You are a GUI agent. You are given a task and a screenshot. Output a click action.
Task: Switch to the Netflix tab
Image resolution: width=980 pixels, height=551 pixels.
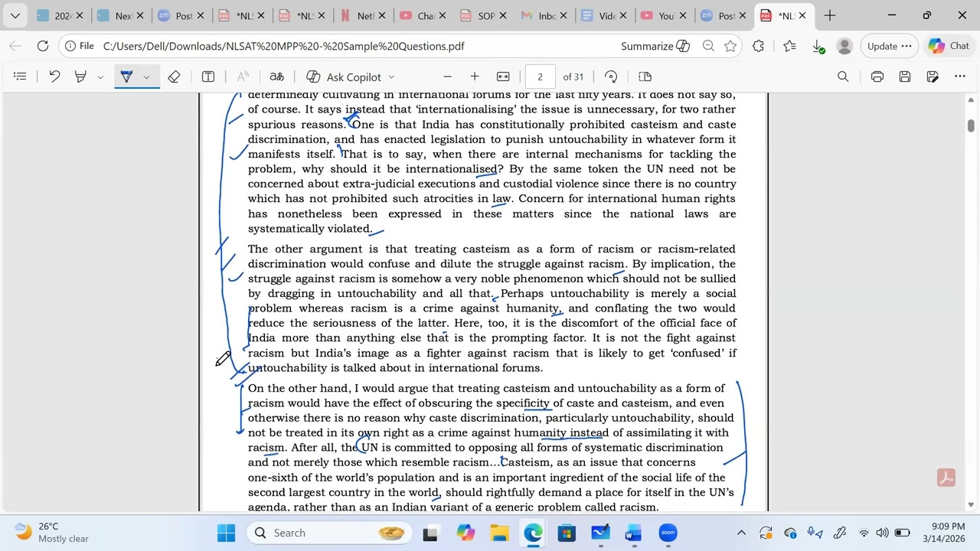(364, 15)
